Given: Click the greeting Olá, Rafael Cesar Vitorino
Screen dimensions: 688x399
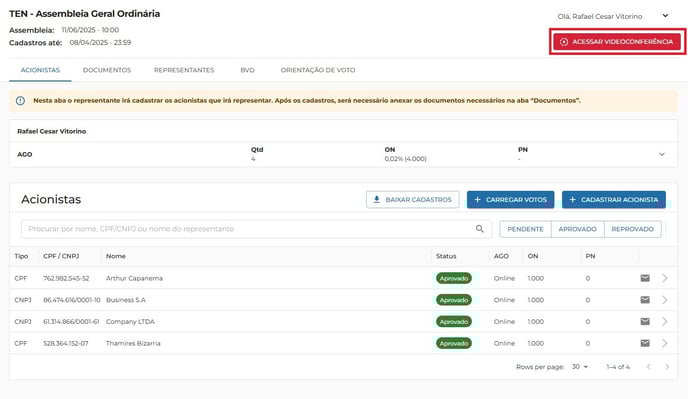Looking at the screenshot, I should click(600, 16).
